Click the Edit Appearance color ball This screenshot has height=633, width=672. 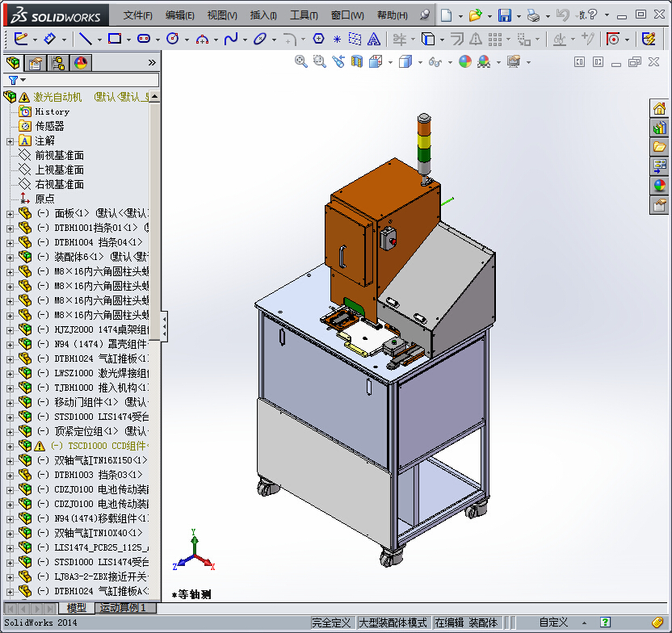point(465,61)
